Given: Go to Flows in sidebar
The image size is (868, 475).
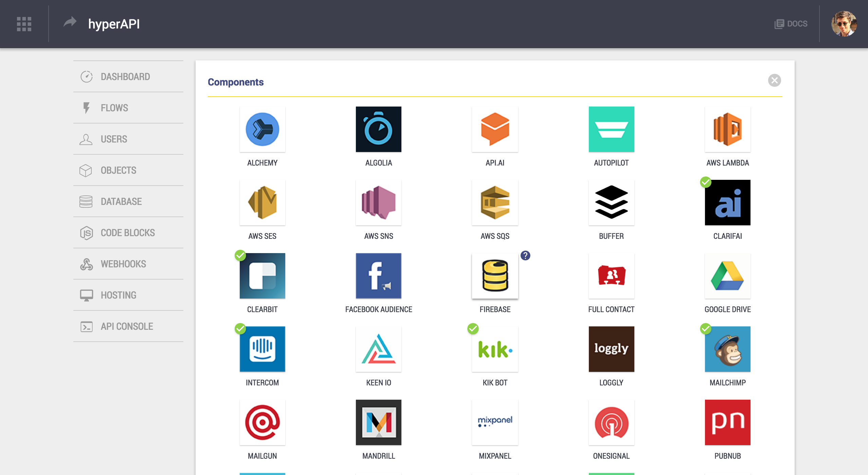Looking at the screenshot, I should 114,108.
